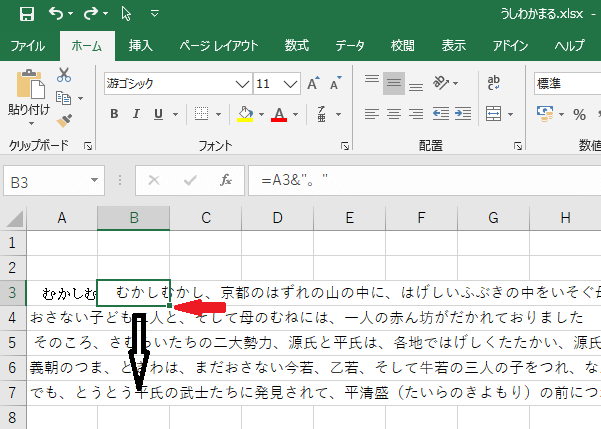Click the 貼り付け label button
Viewport: 601px width, 429px height.
[x=28, y=109]
